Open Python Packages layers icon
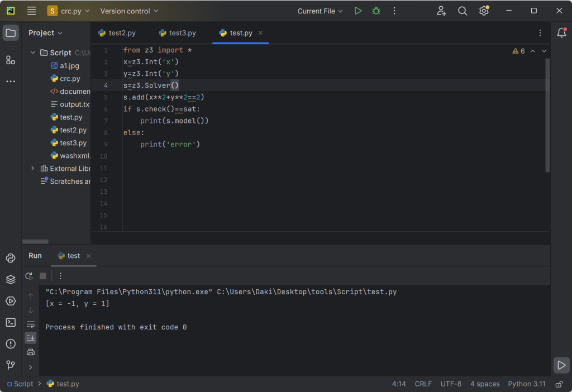 pos(11,279)
